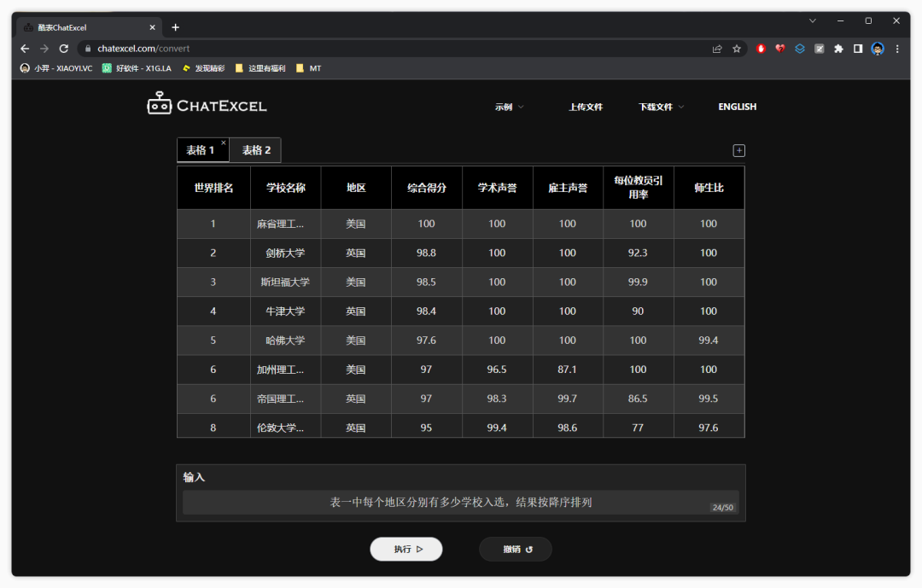922x588 pixels.
Task: Click the 每位教员引用率 column header
Action: [x=639, y=188]
